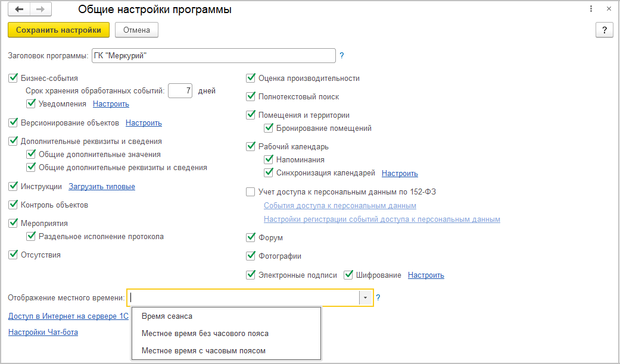This screenshot has width=620, height=364.
Task: Open the Загрузить типовые link
Action: click(102, 187)
